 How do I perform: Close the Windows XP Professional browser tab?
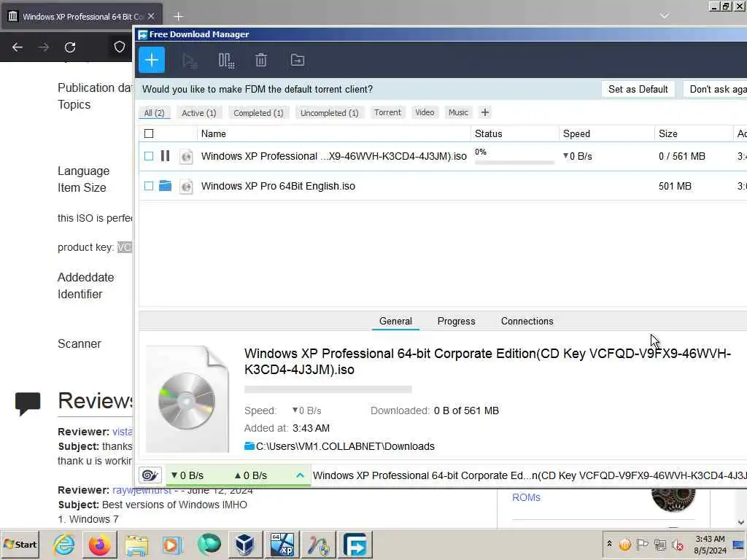coord(151,16)
